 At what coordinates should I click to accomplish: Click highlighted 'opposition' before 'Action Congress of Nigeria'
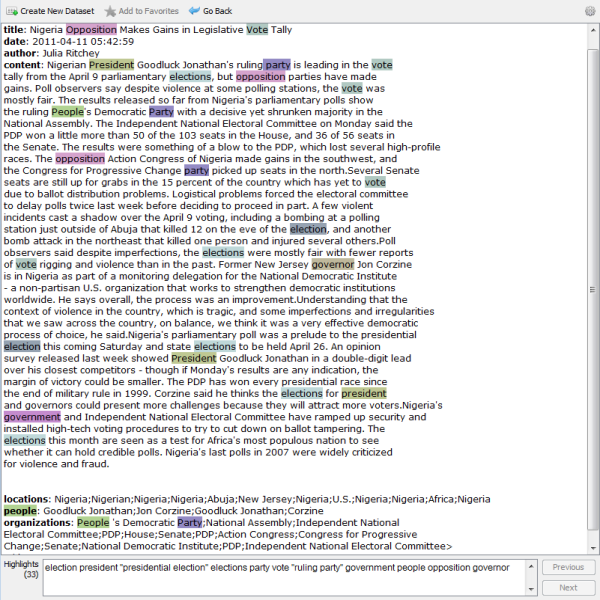(x=80, y=159)
